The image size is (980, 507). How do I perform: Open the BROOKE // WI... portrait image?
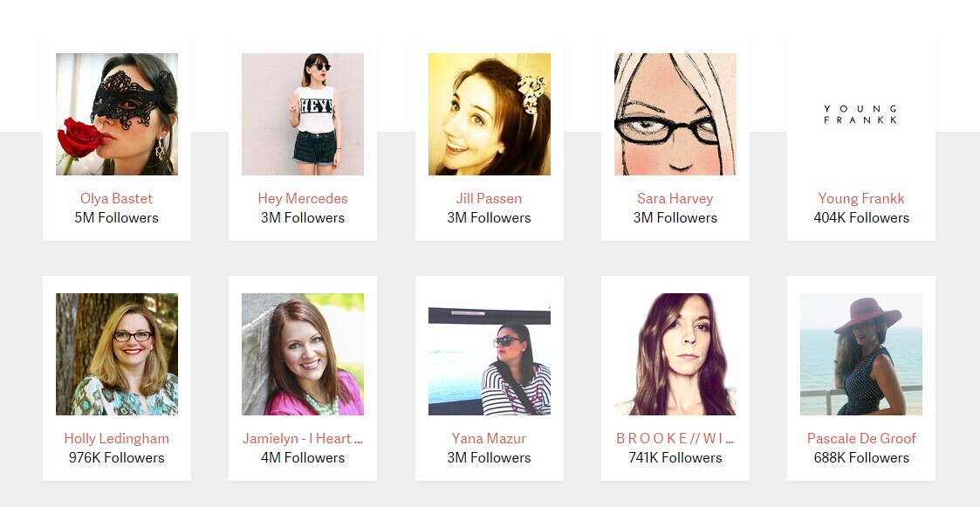click(x=675, y=353)
